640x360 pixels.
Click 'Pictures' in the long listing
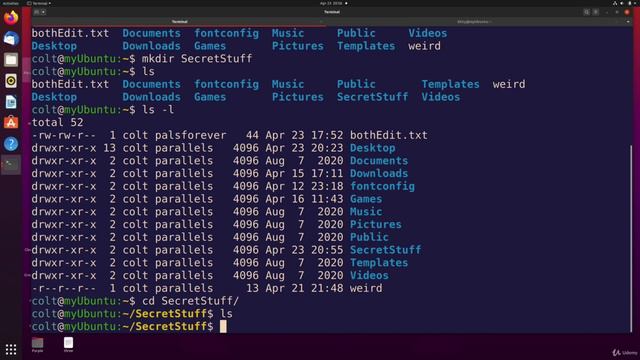376,224
